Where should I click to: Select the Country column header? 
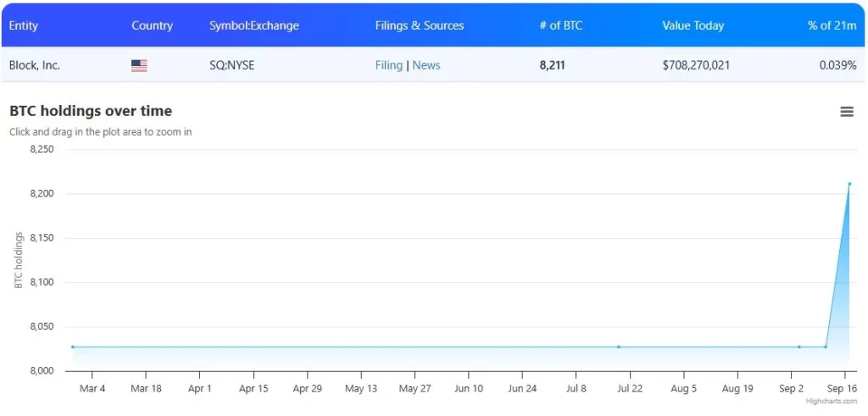[x=152, y=25]
